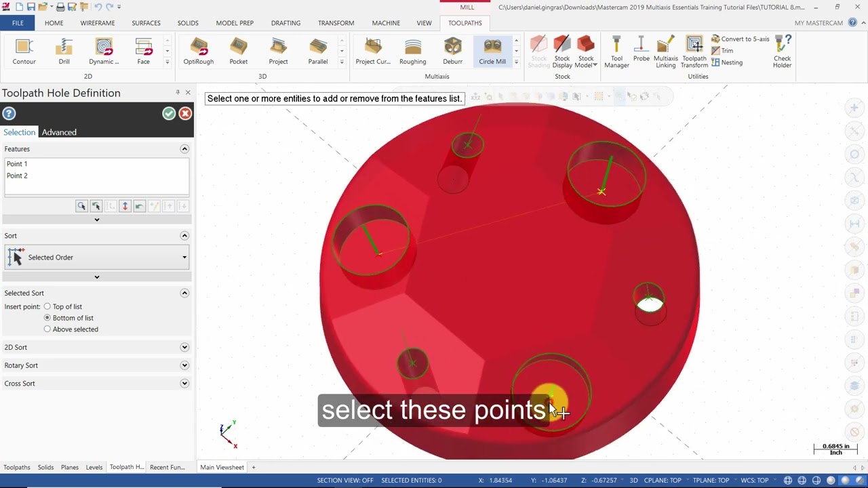This screenshot has width=868, height=488.
Task: Select the Face toolpath
Action: click(143, 52)
